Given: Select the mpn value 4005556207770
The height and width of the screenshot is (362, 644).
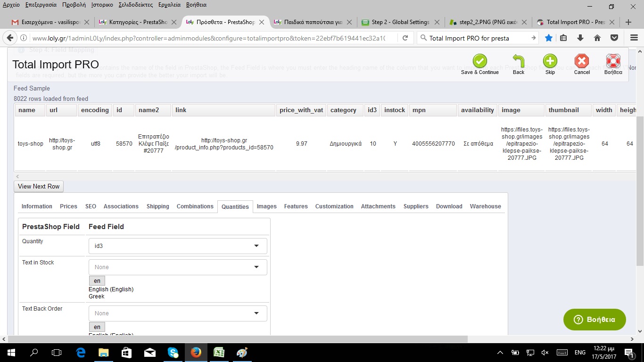Looking at the screenshot, I should (433, 144).
